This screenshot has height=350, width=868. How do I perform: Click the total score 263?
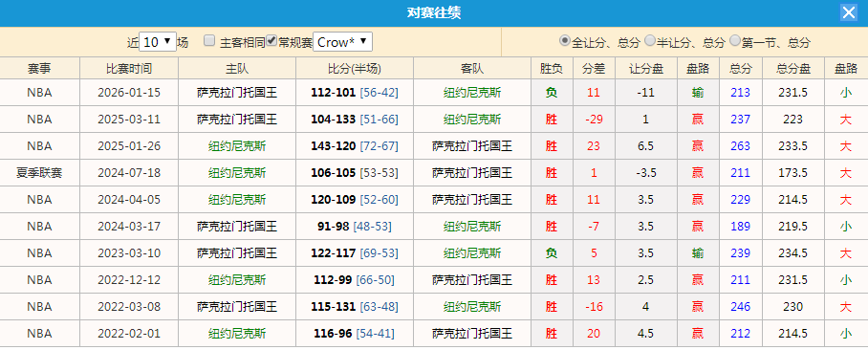(x=740, y=146)
